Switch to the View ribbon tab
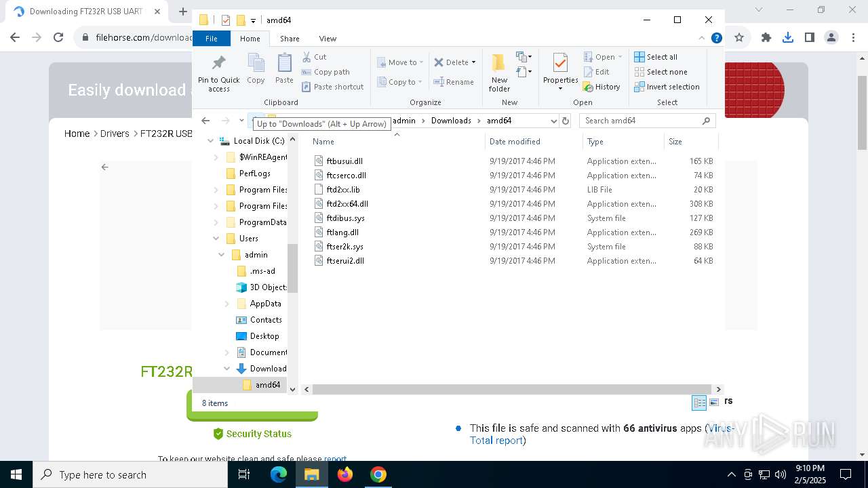868x488 pixels. 328,39
